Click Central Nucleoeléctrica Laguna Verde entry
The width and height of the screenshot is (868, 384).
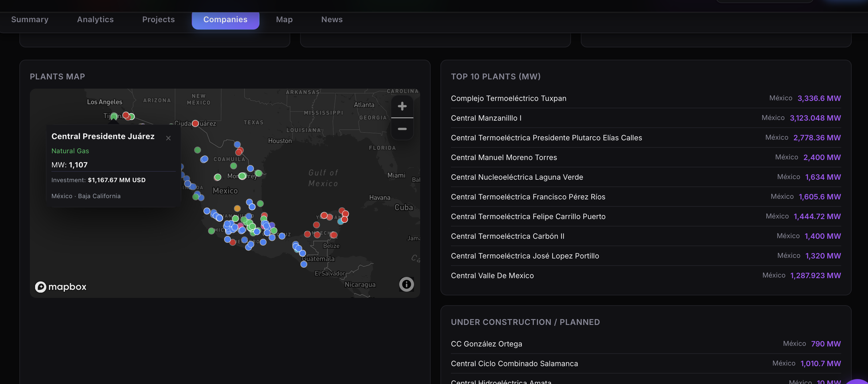tap(517, 177)
